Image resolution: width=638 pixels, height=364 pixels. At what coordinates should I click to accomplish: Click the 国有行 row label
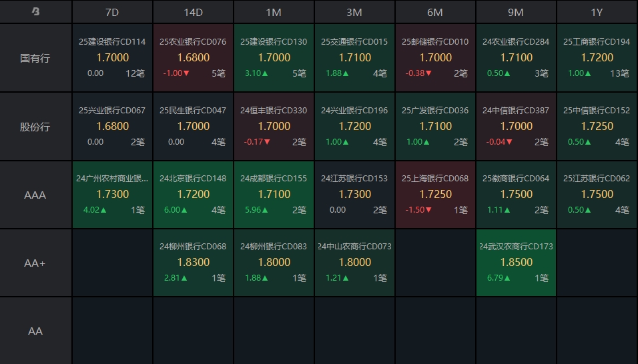click(x=35, y=58)
